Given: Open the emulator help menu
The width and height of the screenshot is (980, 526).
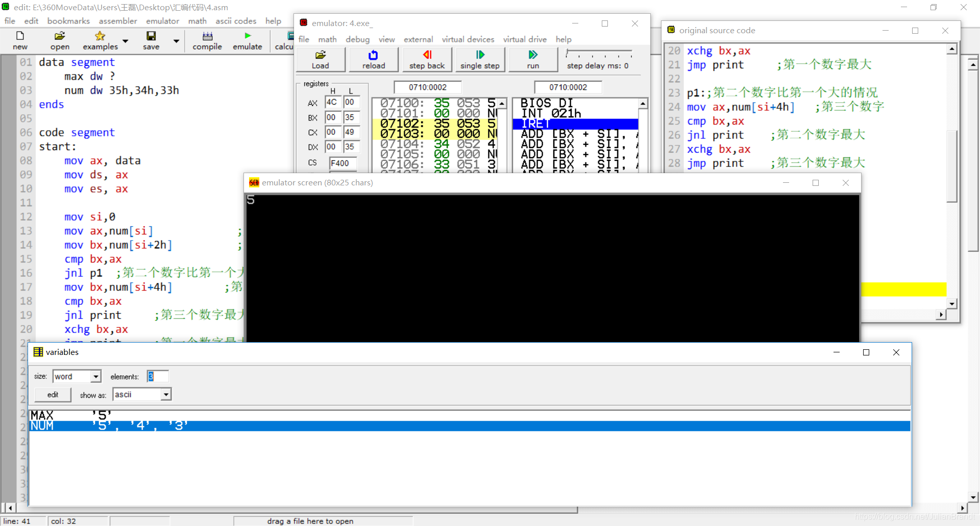Looking at the screenshot, I should point(563,39).
